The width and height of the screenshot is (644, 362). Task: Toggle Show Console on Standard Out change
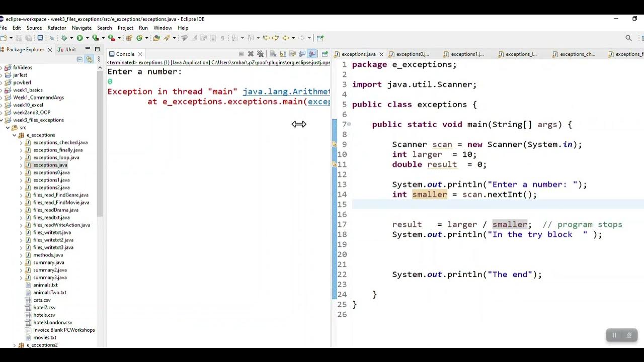pos(302,54)
